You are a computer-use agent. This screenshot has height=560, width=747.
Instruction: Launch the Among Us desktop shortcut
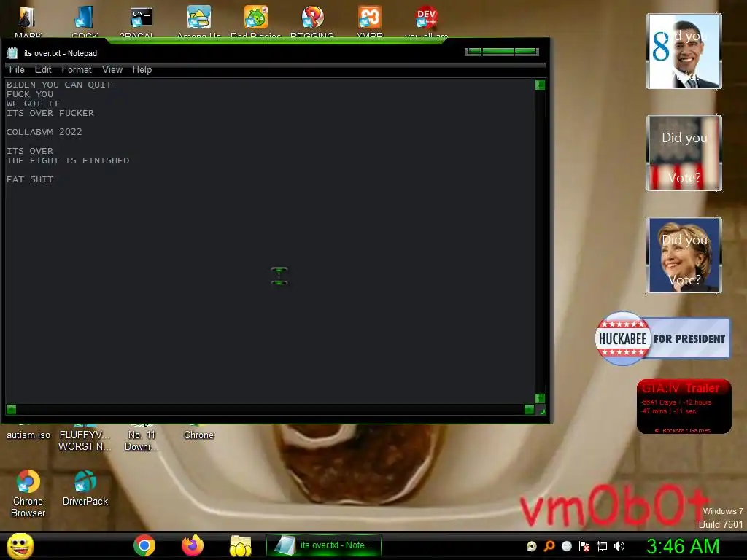point(198,17)
